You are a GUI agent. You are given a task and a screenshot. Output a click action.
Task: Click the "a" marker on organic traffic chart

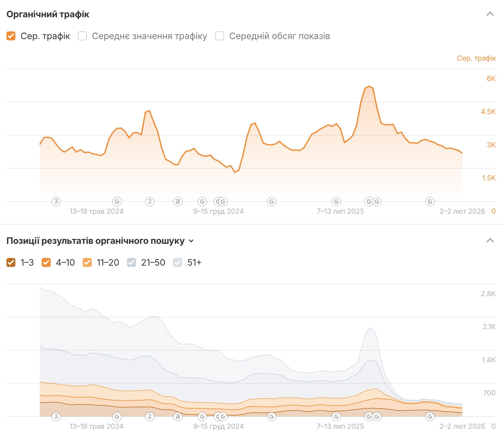coord(178,201)
